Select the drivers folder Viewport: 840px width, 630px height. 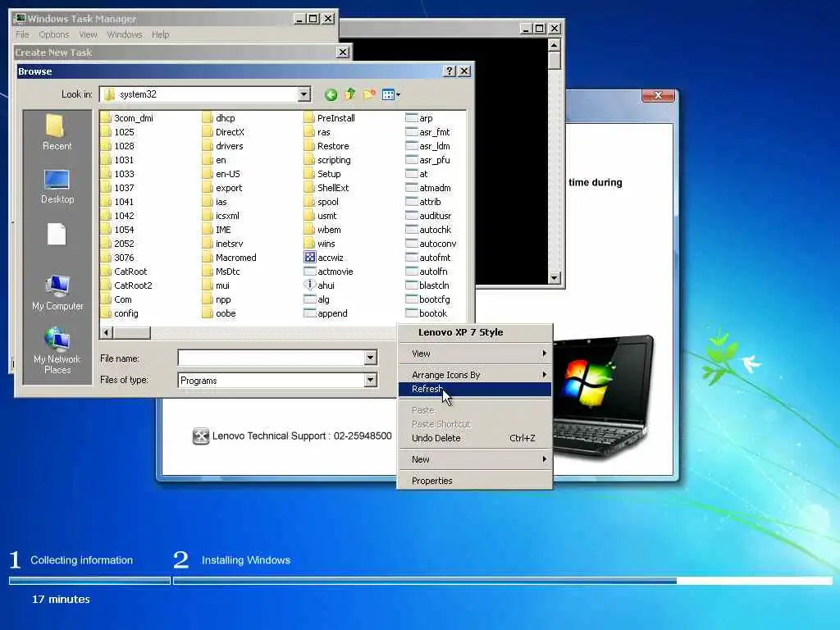coord(223,146)
